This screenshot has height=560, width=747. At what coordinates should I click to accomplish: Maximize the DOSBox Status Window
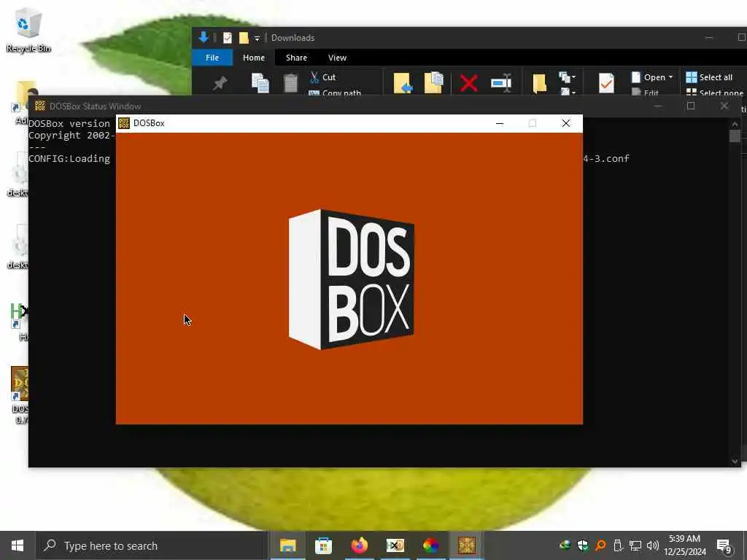coord(691,106)
